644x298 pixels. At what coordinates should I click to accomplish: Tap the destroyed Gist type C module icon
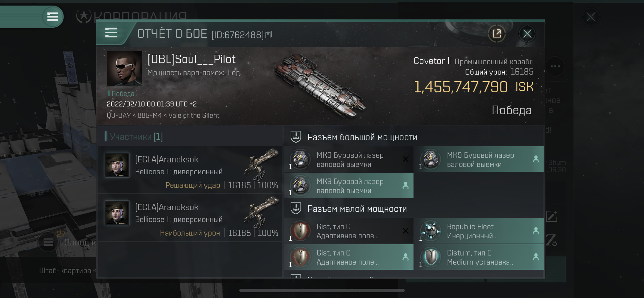tap(300, 231)
